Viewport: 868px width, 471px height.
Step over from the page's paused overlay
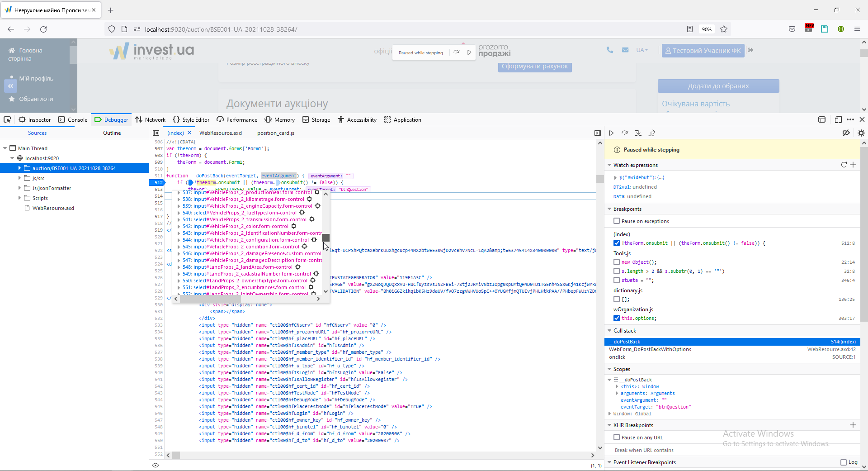457,52
